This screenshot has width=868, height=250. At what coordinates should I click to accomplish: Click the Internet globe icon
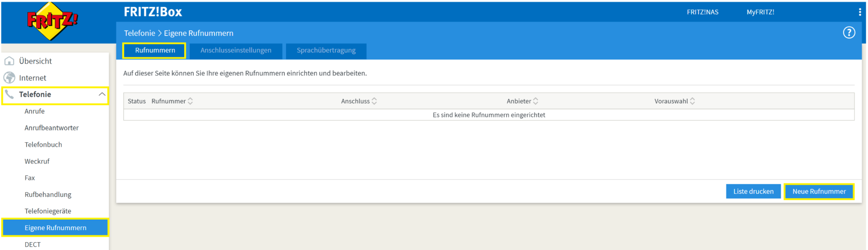[9, 78]
